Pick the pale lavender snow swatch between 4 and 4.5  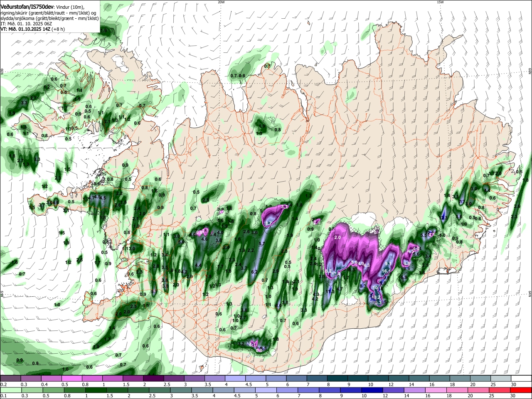coord(235,379)
